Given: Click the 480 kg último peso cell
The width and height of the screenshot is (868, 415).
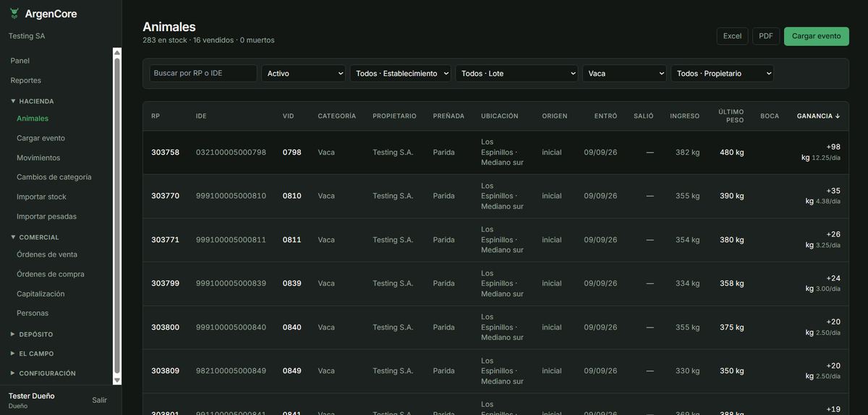Looking at the screenshot, I should [731, 153].
